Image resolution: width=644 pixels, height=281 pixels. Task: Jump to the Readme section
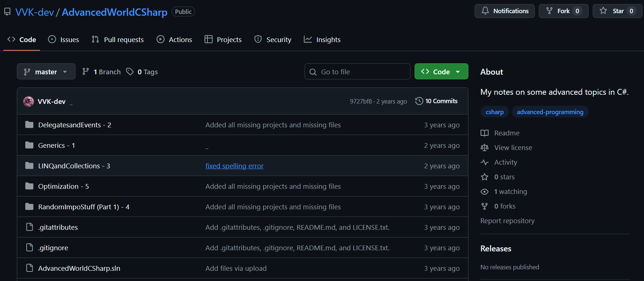coord(500,133)
